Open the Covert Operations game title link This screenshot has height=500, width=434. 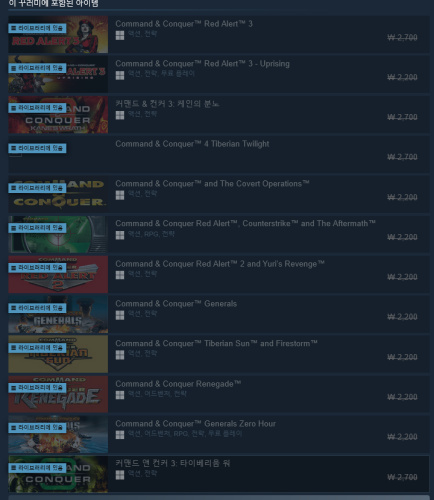(x=212, y=184)
